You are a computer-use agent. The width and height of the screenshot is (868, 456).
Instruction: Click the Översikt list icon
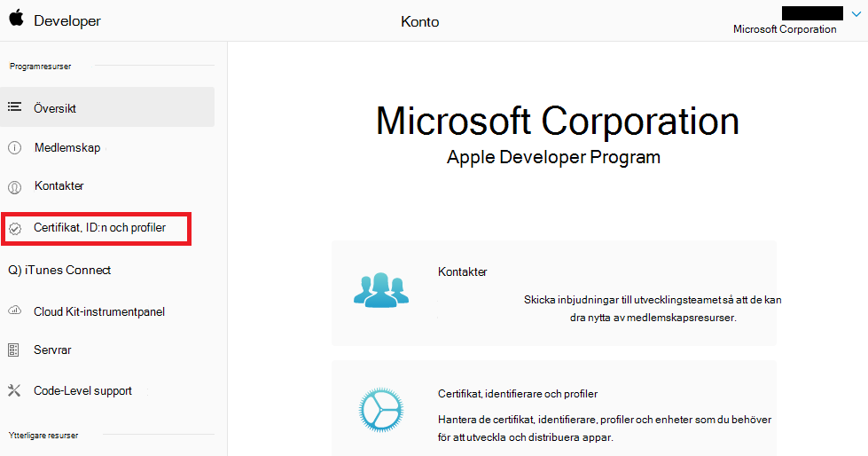point(14,106)
